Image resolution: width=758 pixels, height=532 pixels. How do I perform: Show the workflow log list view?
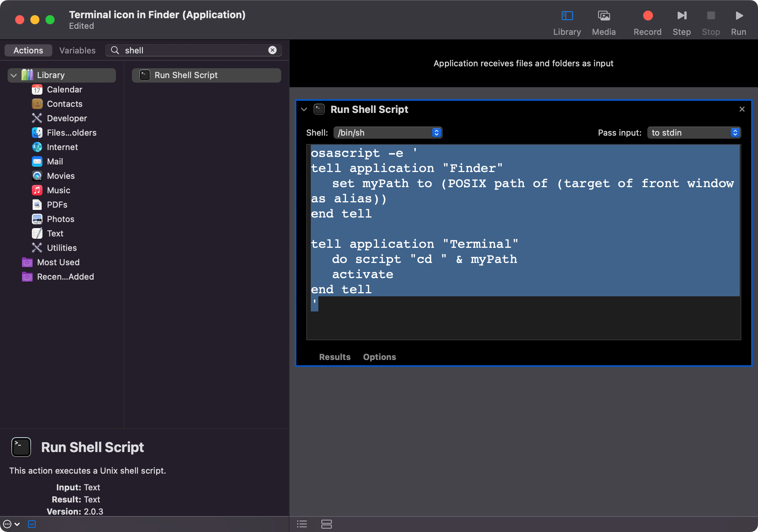pyautogui.click(x=302, y=524)
